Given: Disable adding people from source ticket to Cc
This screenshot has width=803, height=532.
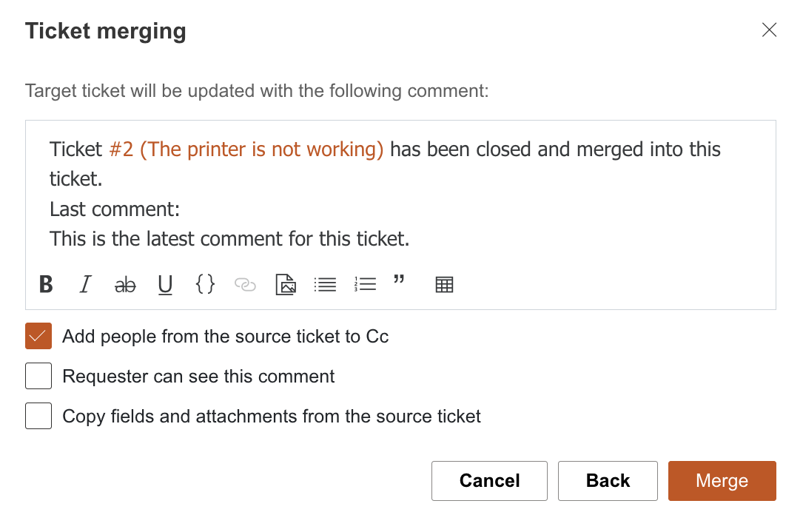Looking at the screenshot, I should [38, 336].
